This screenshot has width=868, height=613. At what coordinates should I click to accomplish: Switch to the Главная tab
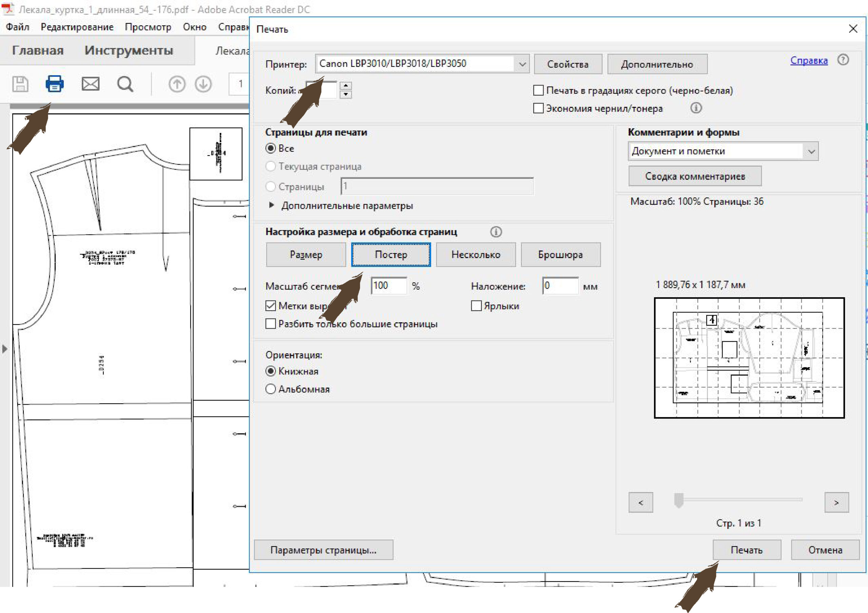click(x=38, y=50)
